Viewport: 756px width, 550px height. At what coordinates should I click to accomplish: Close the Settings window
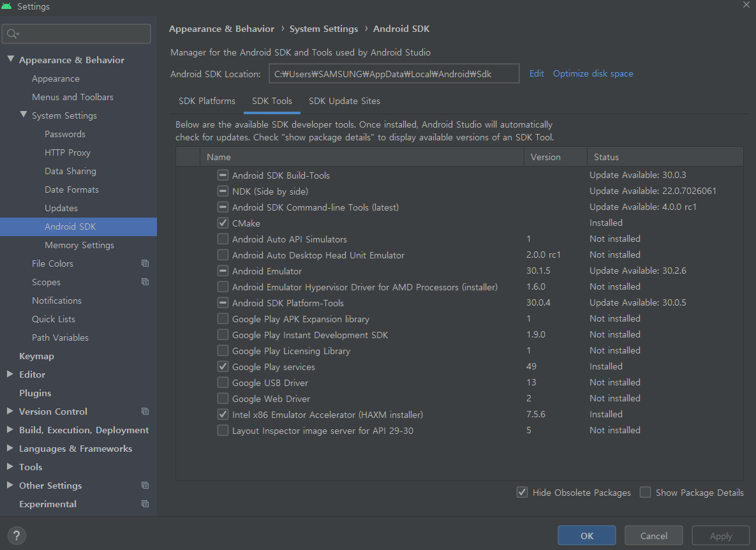click(x=746, y=5)
